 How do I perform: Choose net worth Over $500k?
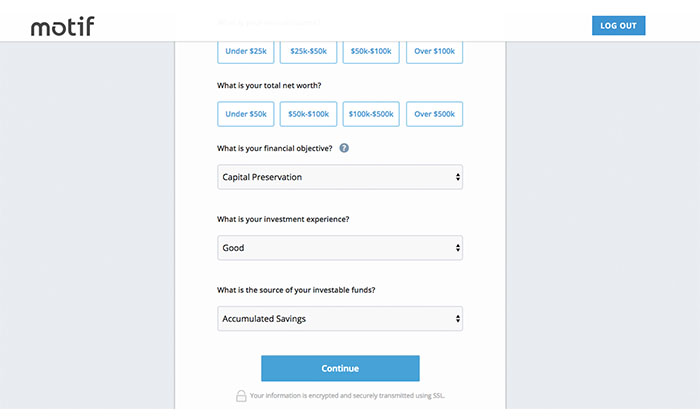[x=434, y=114]
